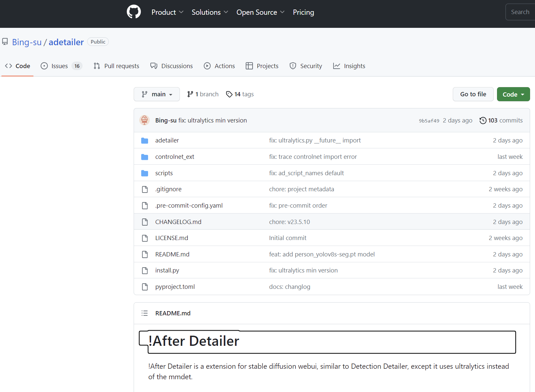Open the pyproject.toml file
This screenshot has height=392, width=535.
[175, 287]
